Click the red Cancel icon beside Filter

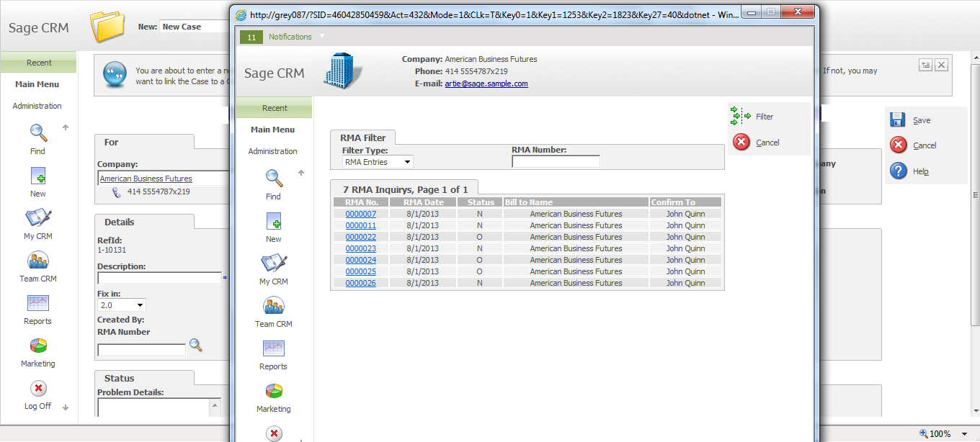click(741, 142)
